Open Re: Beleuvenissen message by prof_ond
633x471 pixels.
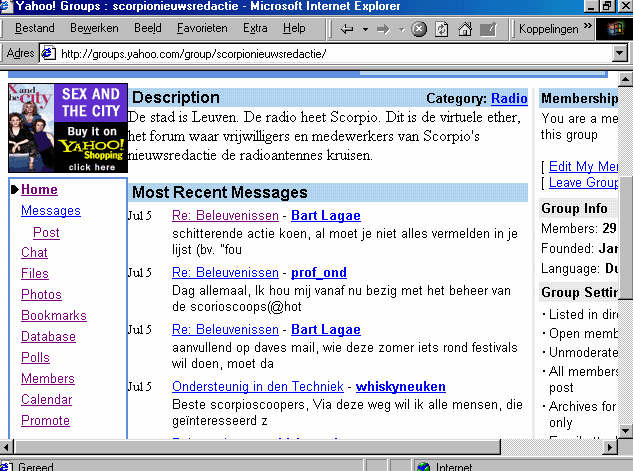(225, 272)
